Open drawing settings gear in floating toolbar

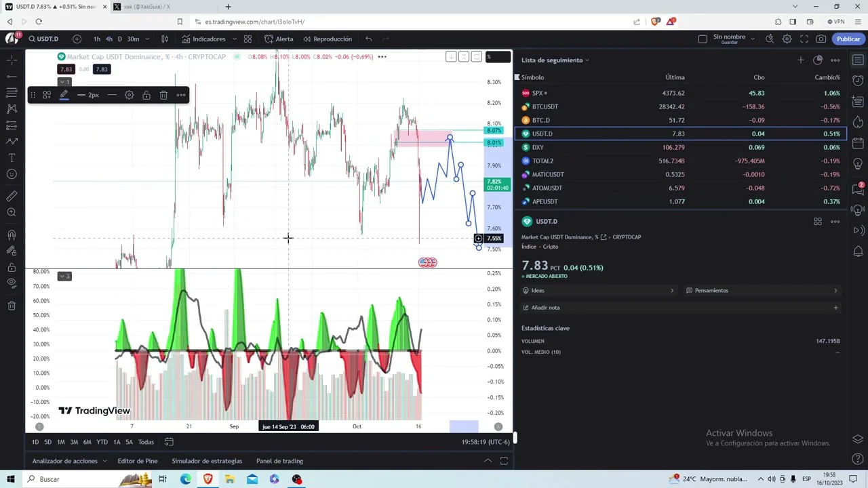(x=129, y=96)
